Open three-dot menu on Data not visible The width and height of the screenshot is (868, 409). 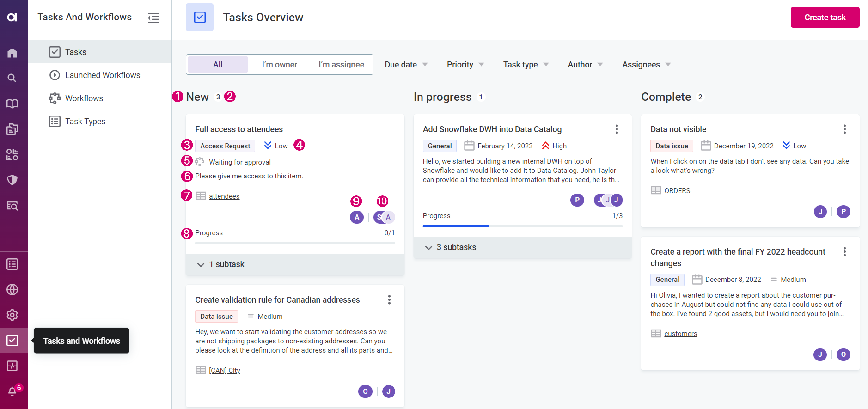tap(844, 129)
